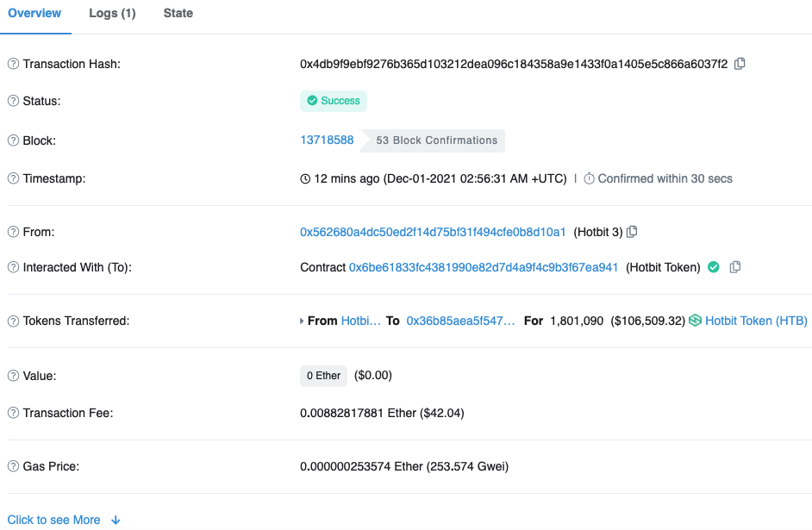Image resolution: width=812 pixels, height=530 pixels.
Task: Open the sender address 0x562680a4dc50 link
Action: pos(433,232)
